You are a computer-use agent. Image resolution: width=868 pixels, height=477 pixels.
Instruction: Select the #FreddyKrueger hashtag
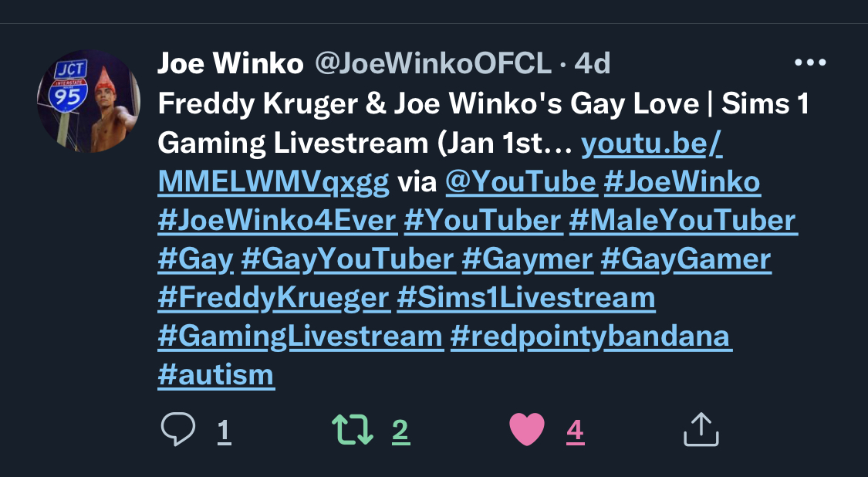pos(274,297)
